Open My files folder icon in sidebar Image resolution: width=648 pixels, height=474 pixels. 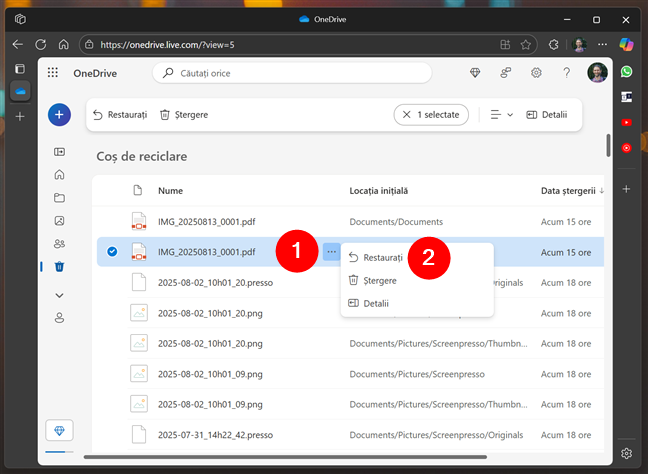[59, 197]
